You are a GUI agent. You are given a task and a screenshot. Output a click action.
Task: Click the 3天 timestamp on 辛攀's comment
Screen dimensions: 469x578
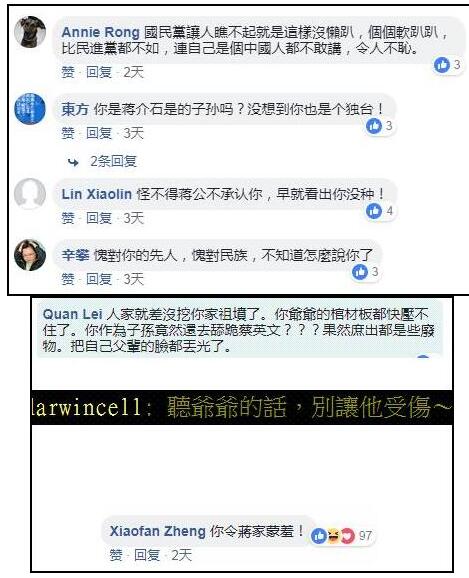[x=133, y=279]
